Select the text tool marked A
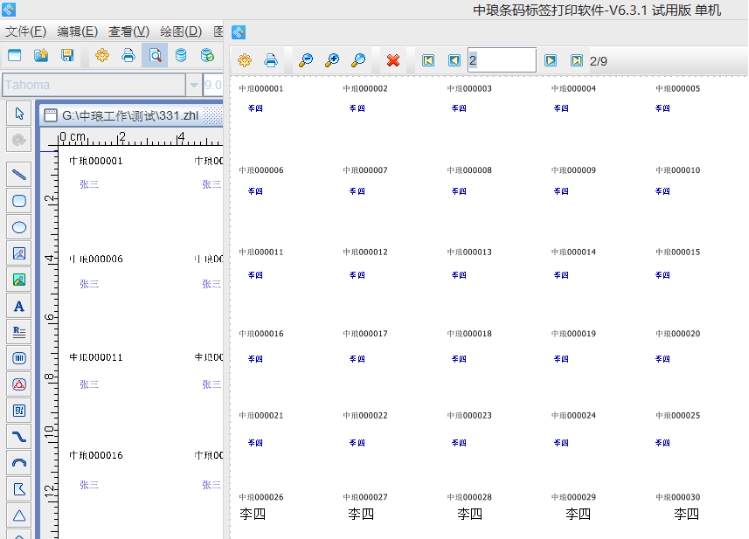Screen dimensions: 749x539 (x=18, y=305)
